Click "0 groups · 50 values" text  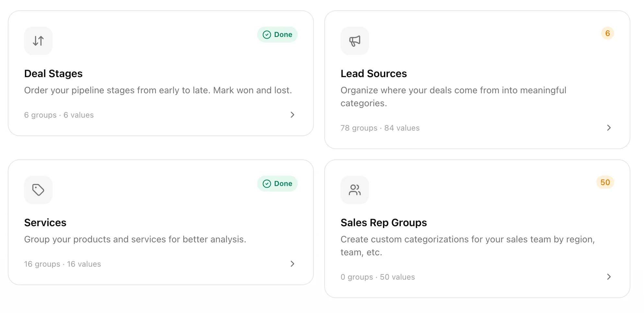coord(378,277)
